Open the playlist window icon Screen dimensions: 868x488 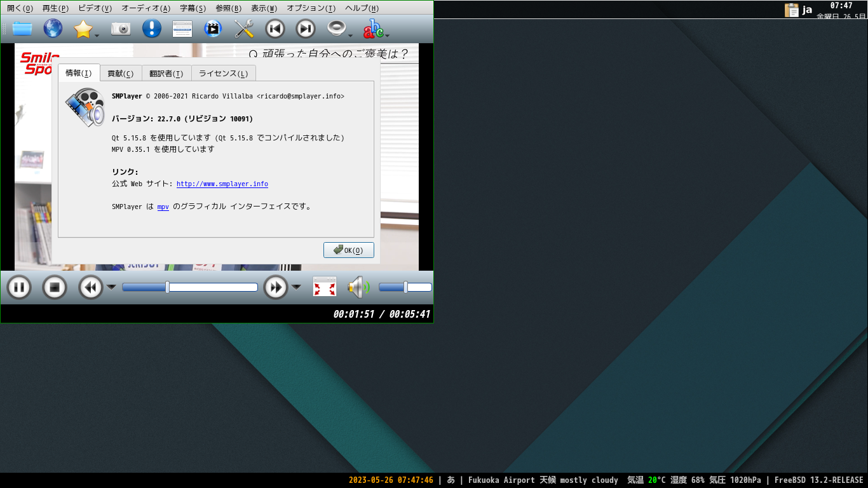coord(182,29)
